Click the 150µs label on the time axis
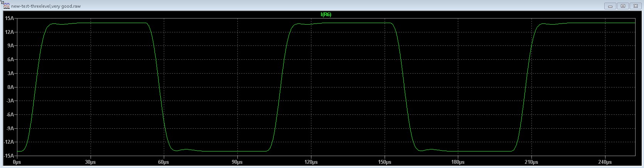This screenshot has height=168, width=644. pos(385,162)
